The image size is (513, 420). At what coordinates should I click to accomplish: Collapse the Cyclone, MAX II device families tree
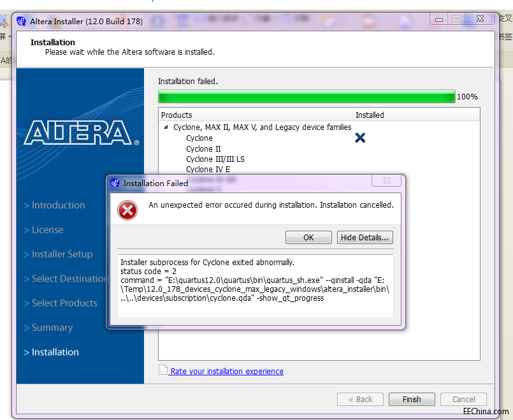(166, 127)
